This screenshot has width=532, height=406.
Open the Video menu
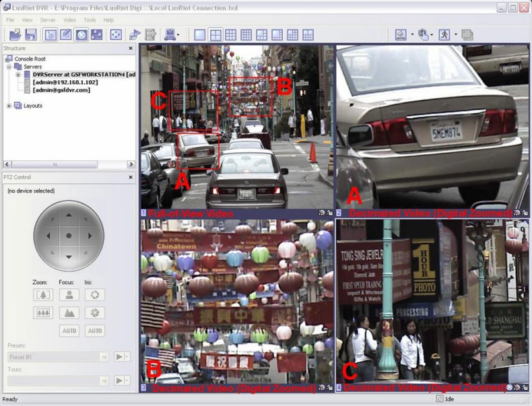[69, 20]
